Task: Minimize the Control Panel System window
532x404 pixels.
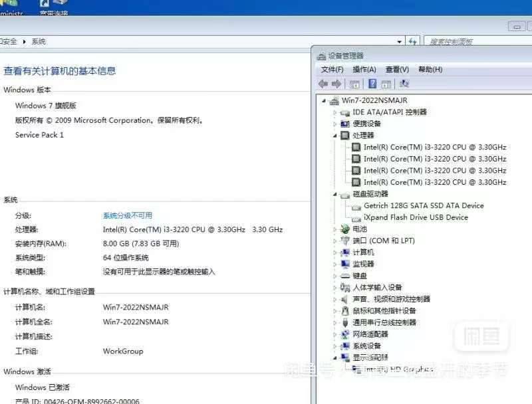Action: (x=517, y=27)
